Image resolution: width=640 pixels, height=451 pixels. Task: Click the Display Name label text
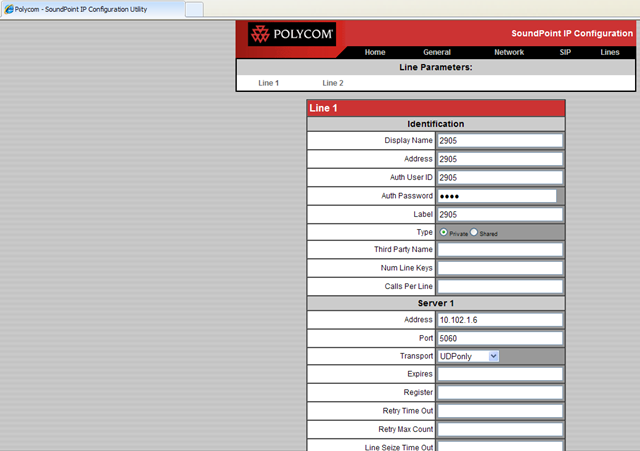click(408, 140)
